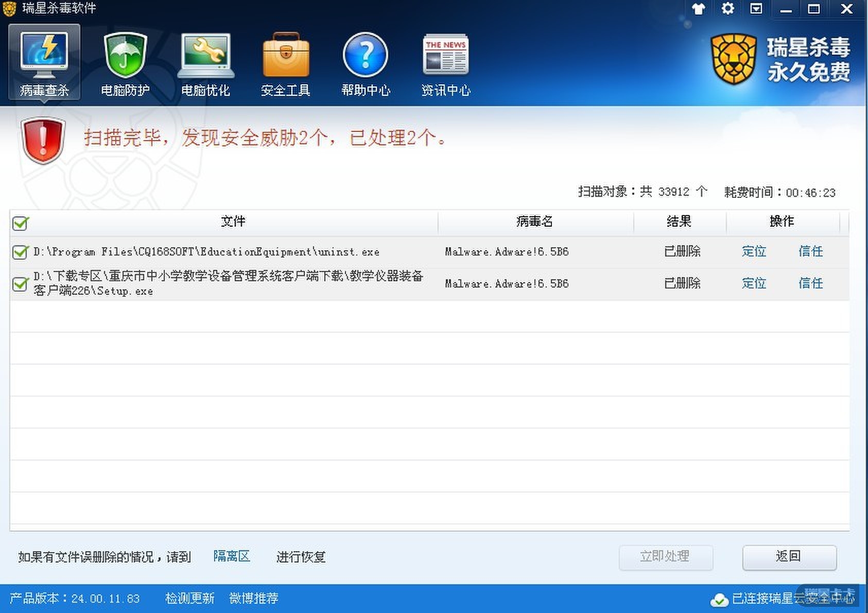The width and height of the screenshot is (868, 613).
Task: Click Malware.Adware!6.5B6 in the Setup.exe row
Action: (507, 284)
